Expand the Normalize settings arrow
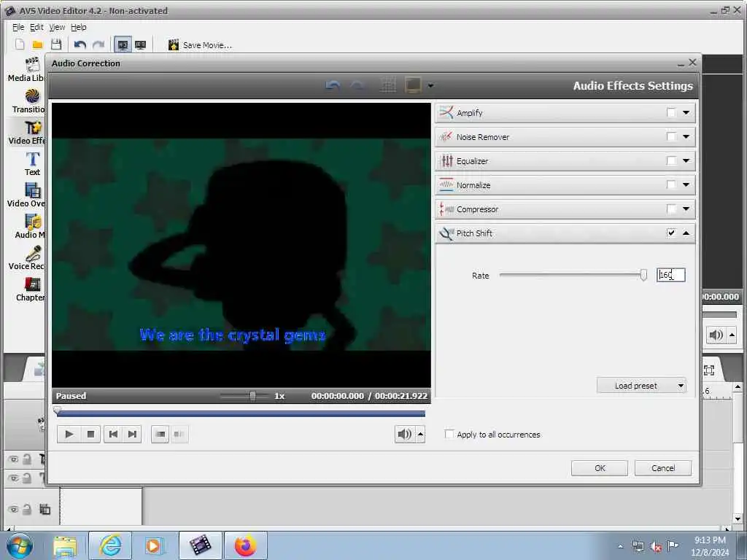The width and height of the screenshot is (747, 560). 686,184
